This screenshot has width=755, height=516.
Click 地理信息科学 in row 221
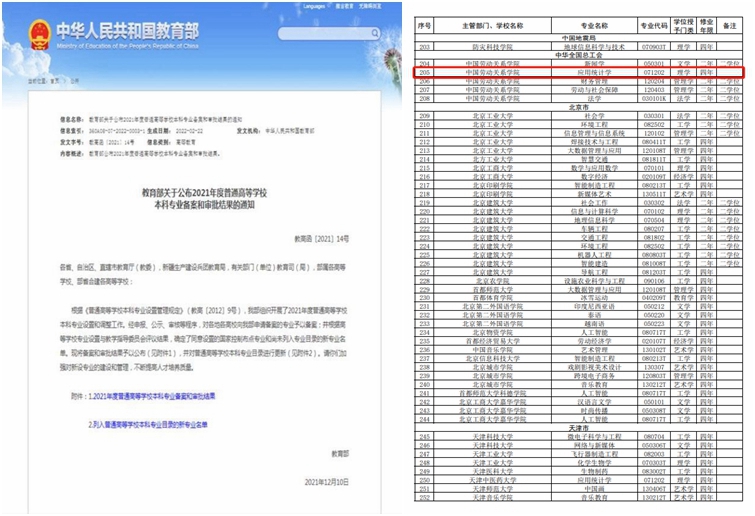click(x=594, y=220)
